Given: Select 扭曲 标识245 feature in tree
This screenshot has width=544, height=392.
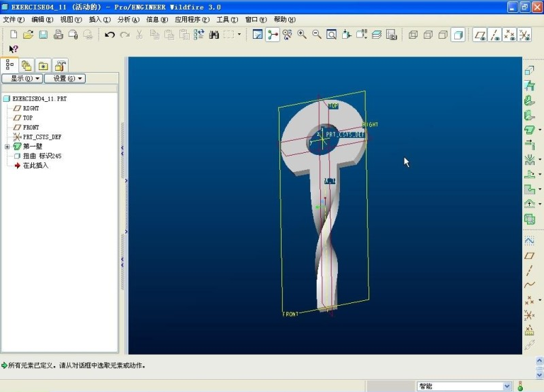Looking at the screenshot, I should pos(42,156).
